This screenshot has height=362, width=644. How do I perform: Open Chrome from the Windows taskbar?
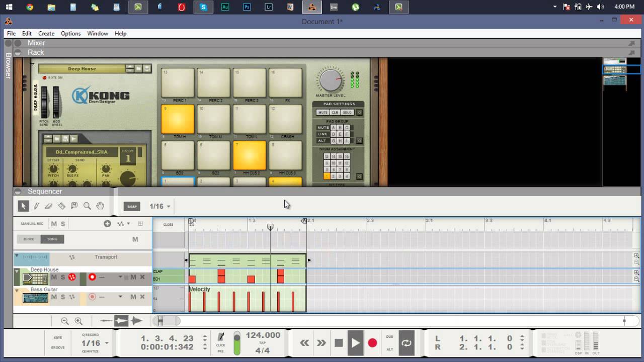[30, 7]
